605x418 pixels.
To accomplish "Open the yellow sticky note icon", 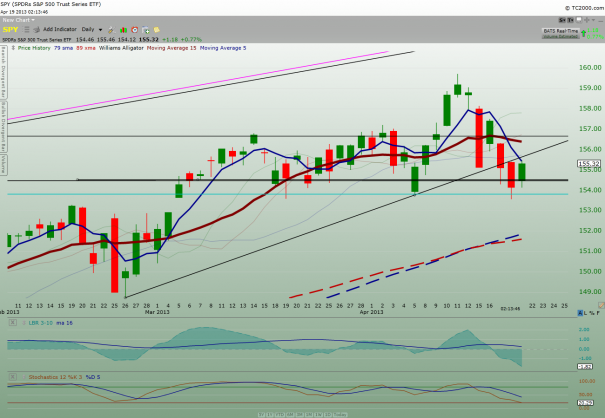I will point(157,30).
